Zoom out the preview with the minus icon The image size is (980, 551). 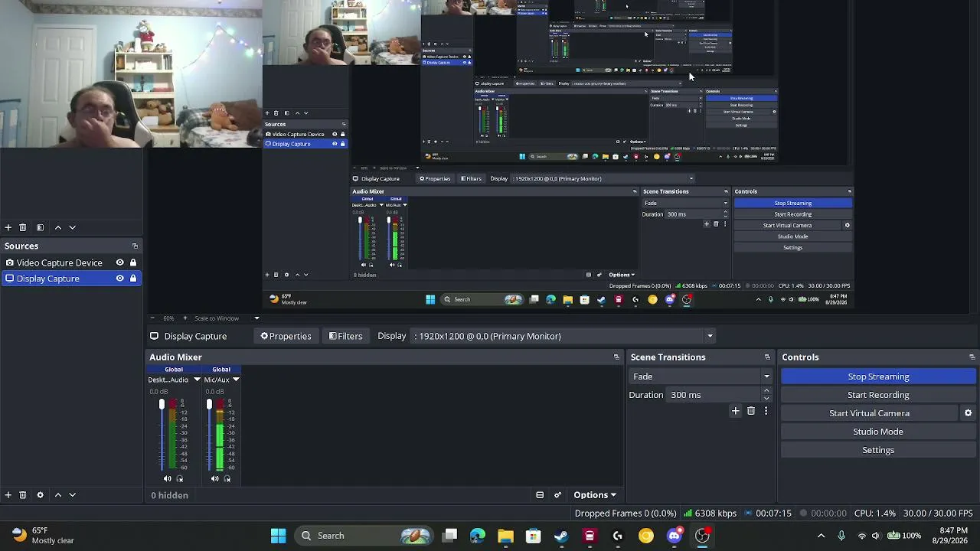click(152, 318)
